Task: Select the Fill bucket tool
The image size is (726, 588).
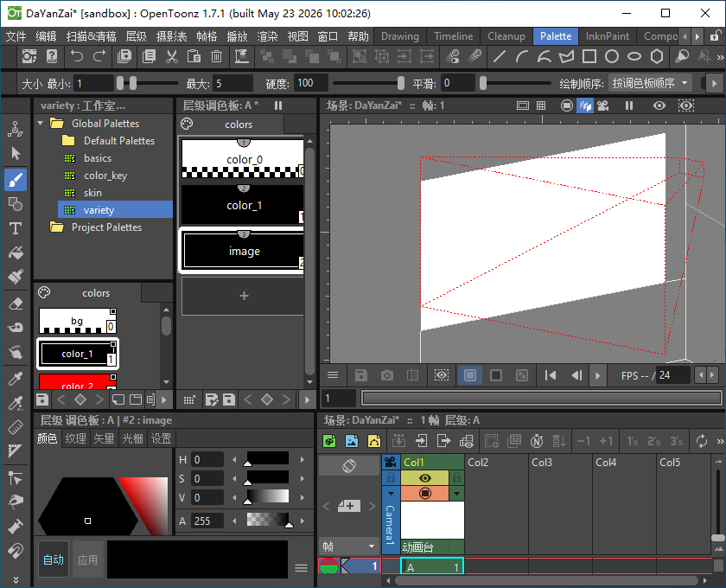Action: coord(16,253)
